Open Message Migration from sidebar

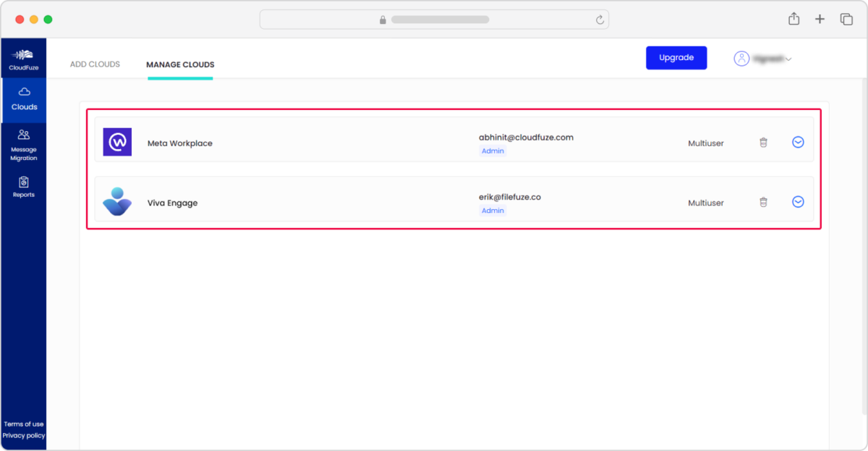click(x=23, y=144)
